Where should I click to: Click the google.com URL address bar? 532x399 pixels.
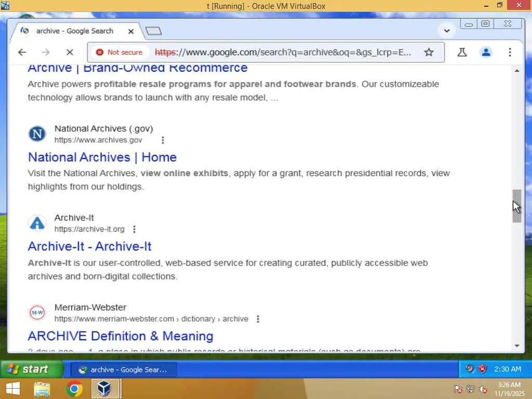point(283,52)
